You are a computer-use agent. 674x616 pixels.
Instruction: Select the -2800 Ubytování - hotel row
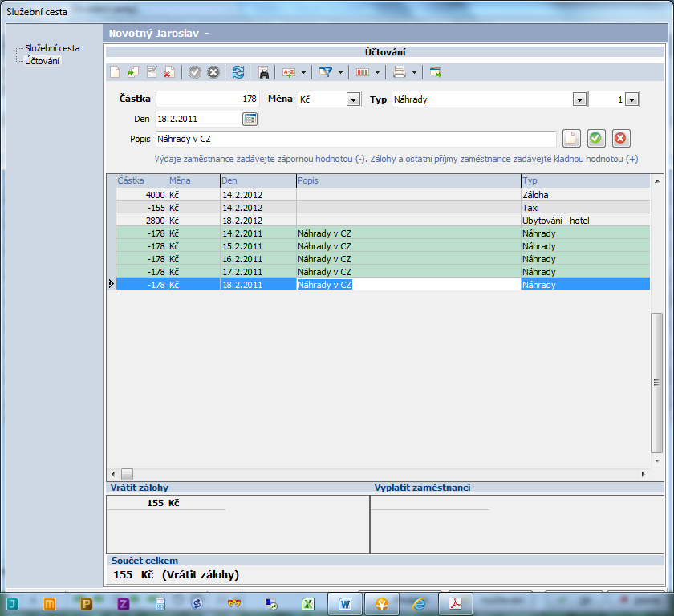coord(383,221)
